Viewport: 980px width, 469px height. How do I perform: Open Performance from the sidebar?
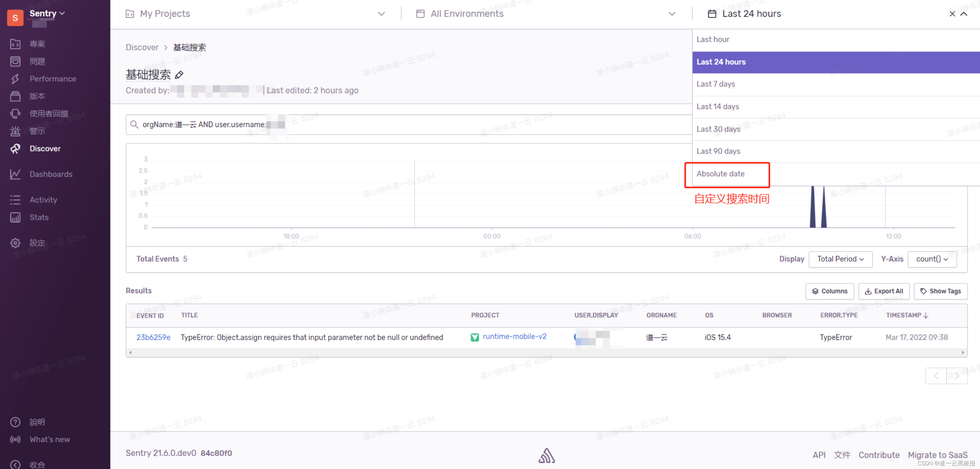pyautogui.click(x=52, y=79)
